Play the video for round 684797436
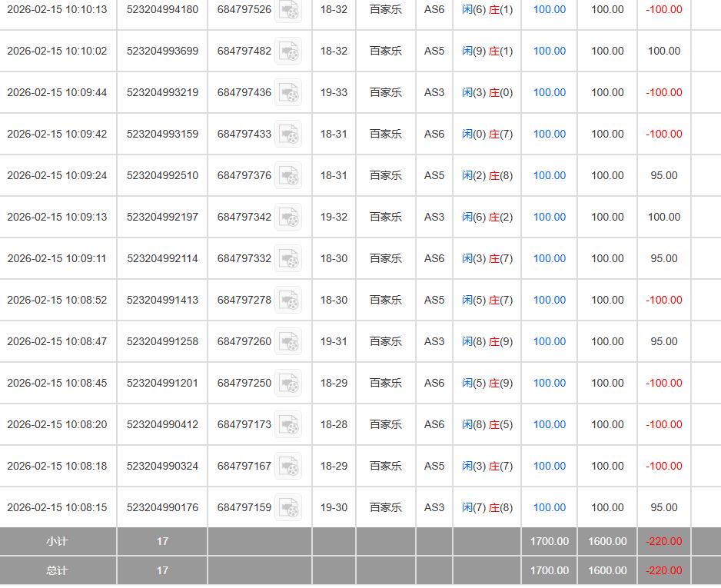The image size is (721, 588). [288, 93]
